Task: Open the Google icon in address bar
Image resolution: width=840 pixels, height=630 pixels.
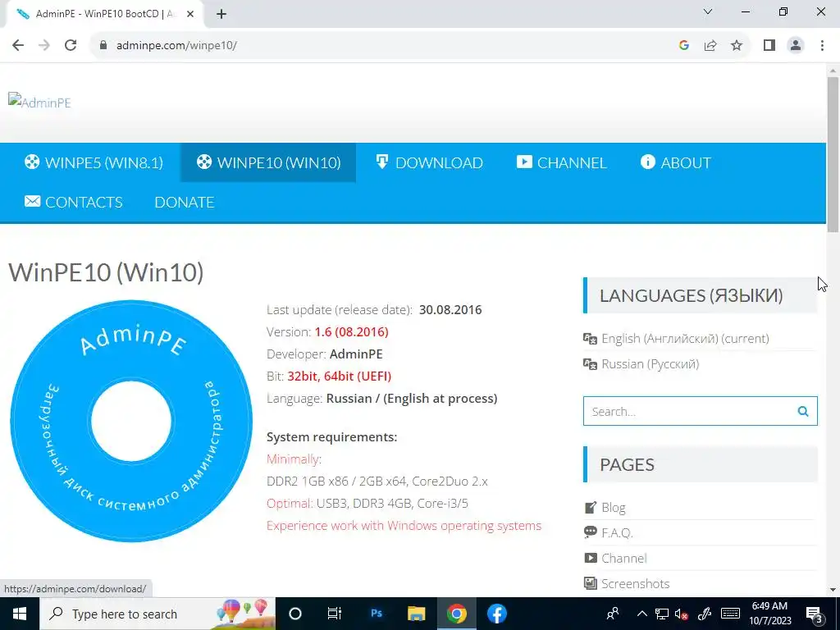Action: pyautogui.click(x=683, y=45)
